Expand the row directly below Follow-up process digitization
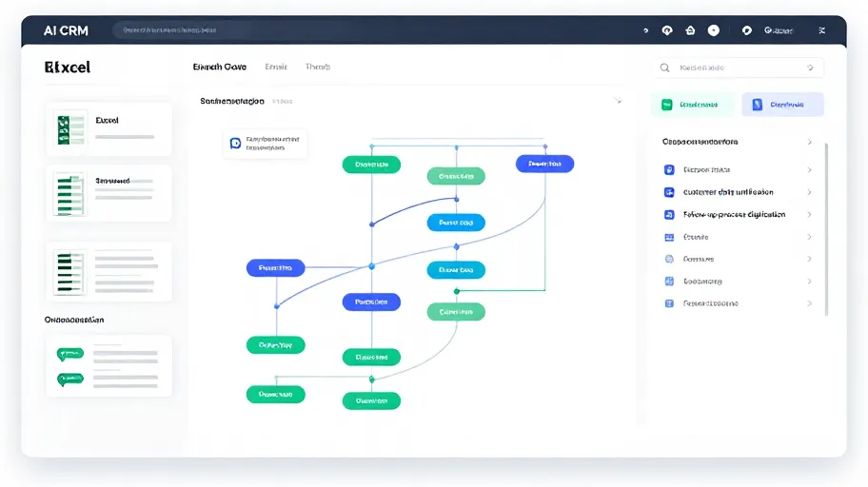 (809, 237)
